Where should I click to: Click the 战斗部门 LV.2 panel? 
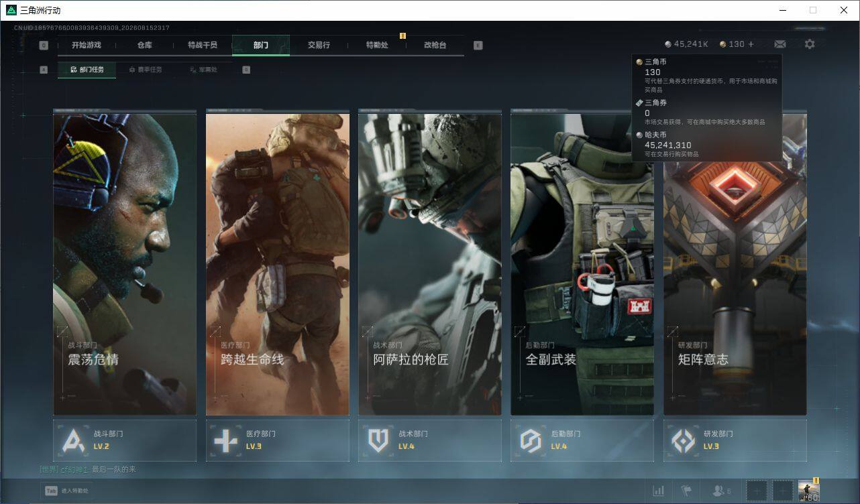pos(125,440)
